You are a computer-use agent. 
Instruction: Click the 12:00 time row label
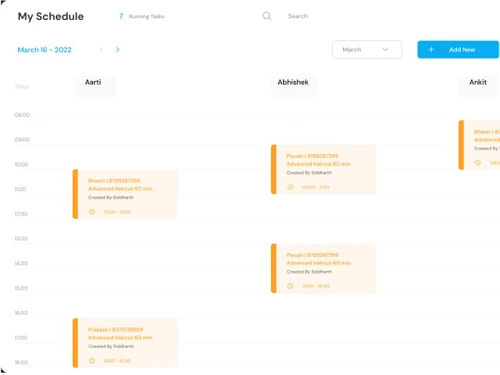21,214
